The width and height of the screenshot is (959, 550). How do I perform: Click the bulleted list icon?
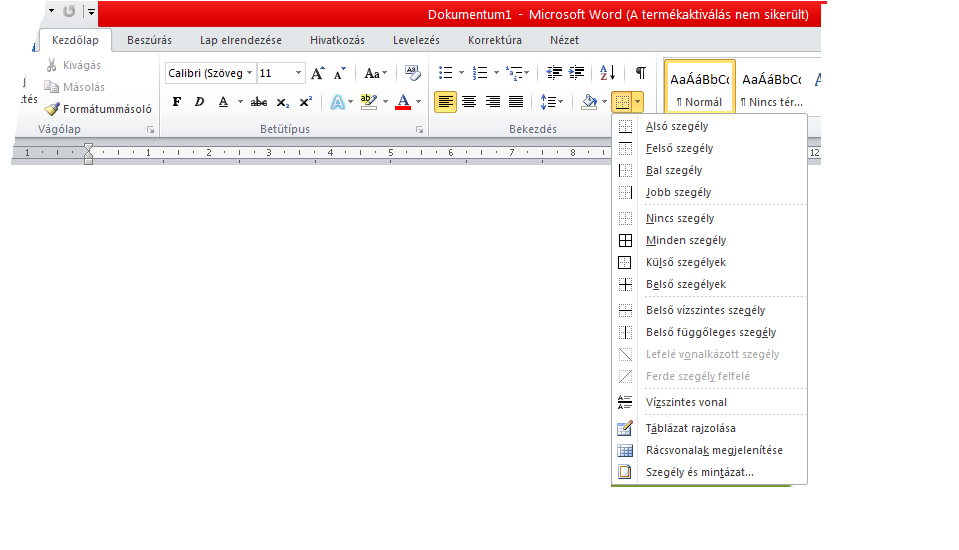pos(446,73)
